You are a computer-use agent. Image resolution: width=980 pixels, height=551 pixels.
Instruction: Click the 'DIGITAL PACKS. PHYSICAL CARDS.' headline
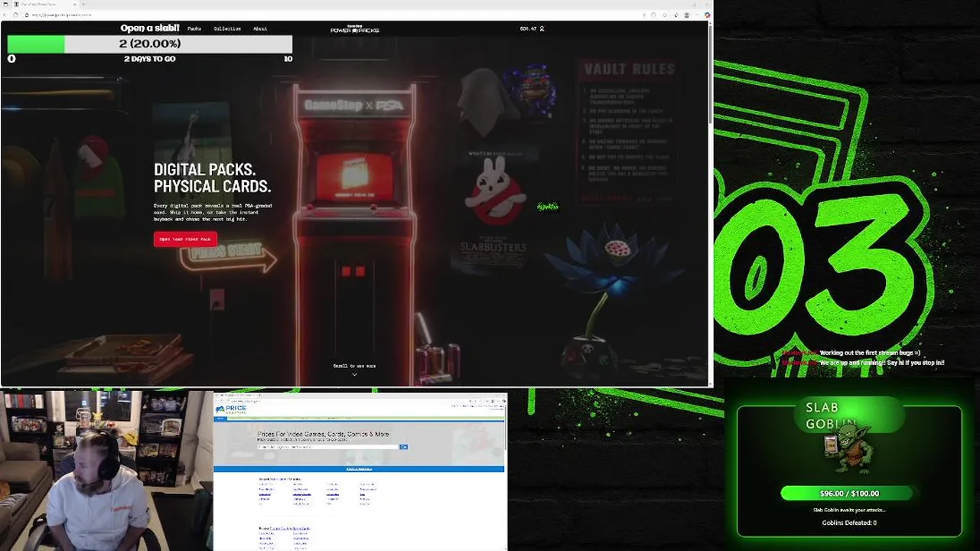213,178
